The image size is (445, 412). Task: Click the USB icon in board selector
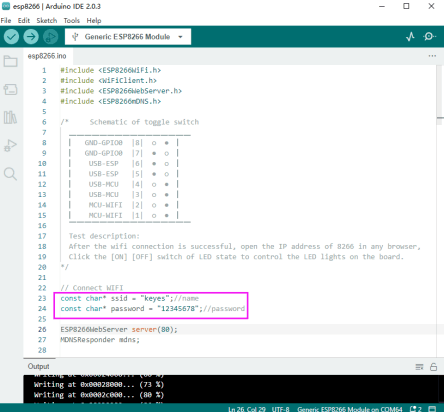coord(75,37)
